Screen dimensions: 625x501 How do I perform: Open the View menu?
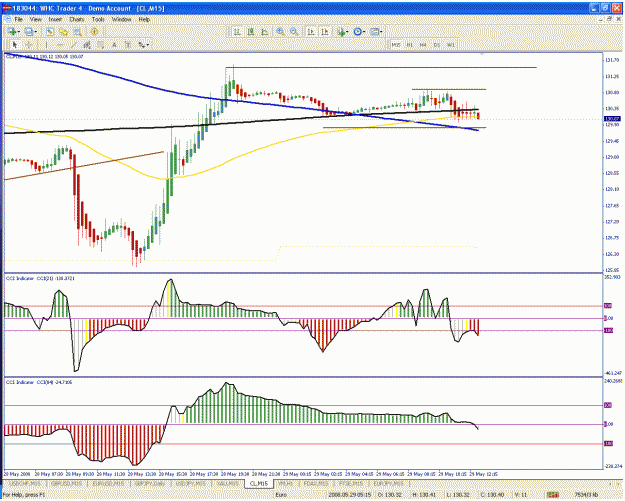pos(35,19)
